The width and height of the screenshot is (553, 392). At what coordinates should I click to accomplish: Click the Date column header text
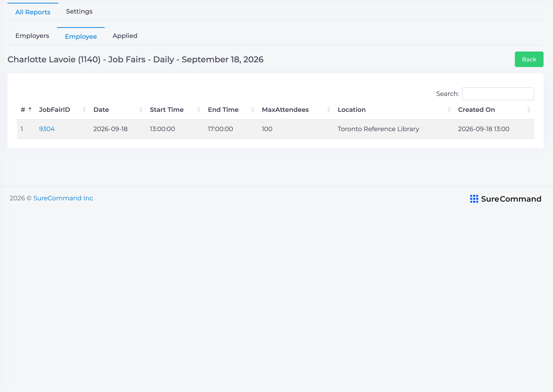(101, 110)
